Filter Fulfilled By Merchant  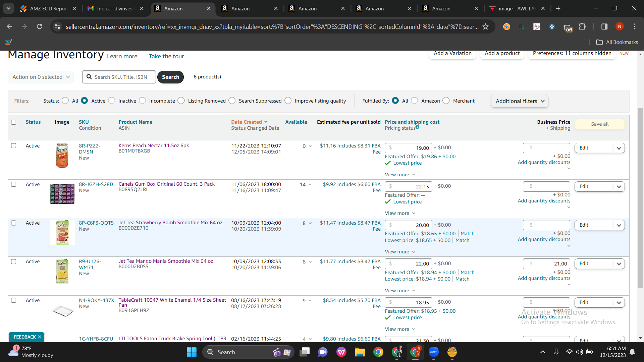pyautogui.click(x=446, y=101)
